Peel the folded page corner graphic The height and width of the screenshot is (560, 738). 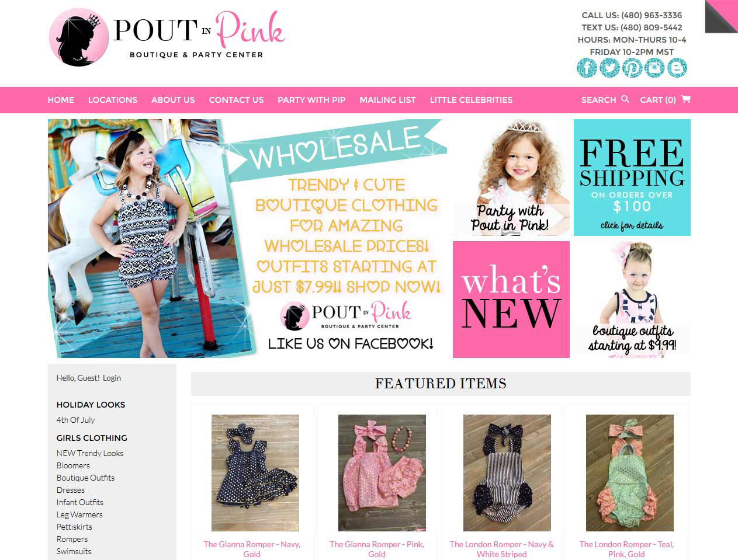[721, 16]
